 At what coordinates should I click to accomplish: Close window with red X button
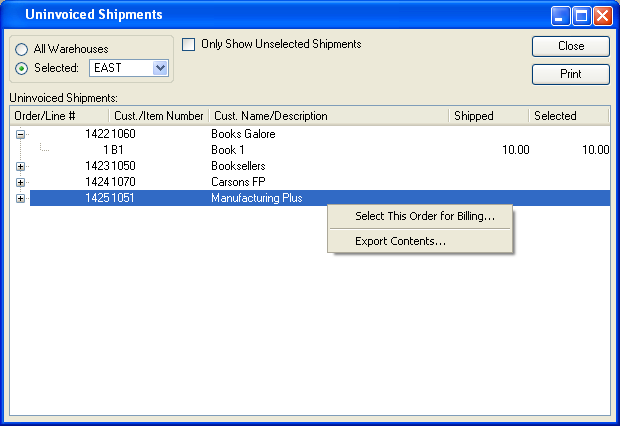point(603,16)
